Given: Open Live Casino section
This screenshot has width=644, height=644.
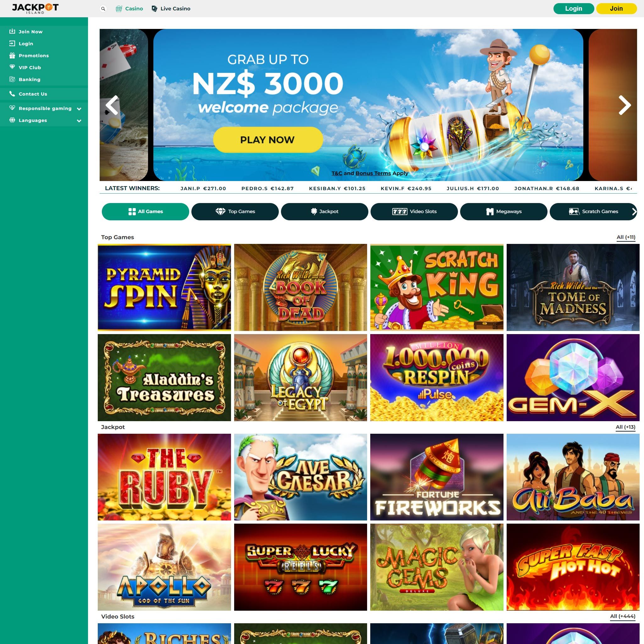Looking at the screenshot, I should (x=171, y=9).
